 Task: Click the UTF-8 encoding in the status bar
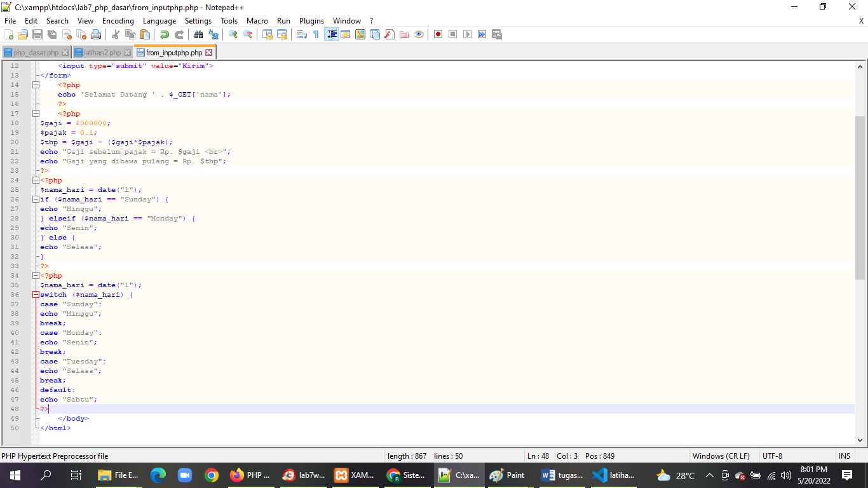pos(773,456)
